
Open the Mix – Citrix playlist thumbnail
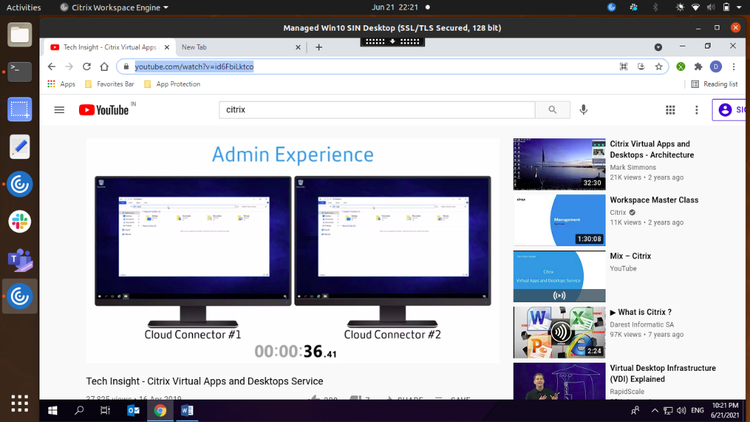click(x=559, y=276)
